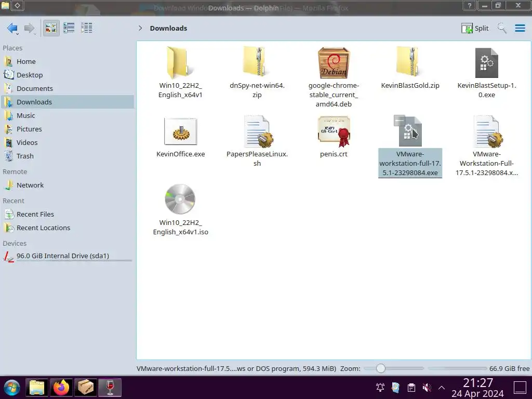Open package box app in taskbar
The width and height of the screenshot is (532, 399).
[86, 388]
